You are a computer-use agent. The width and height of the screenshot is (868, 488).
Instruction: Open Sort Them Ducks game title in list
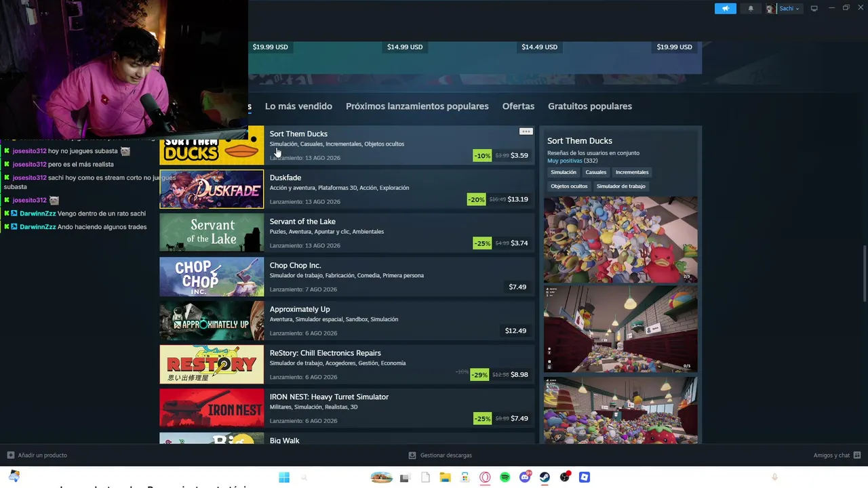pos(298,134)
